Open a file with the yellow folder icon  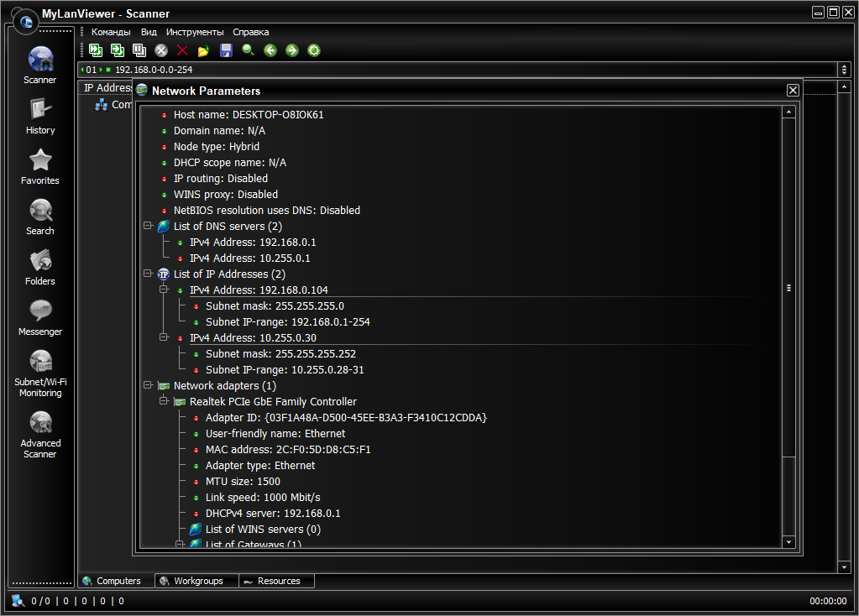[x=204, y=51]
